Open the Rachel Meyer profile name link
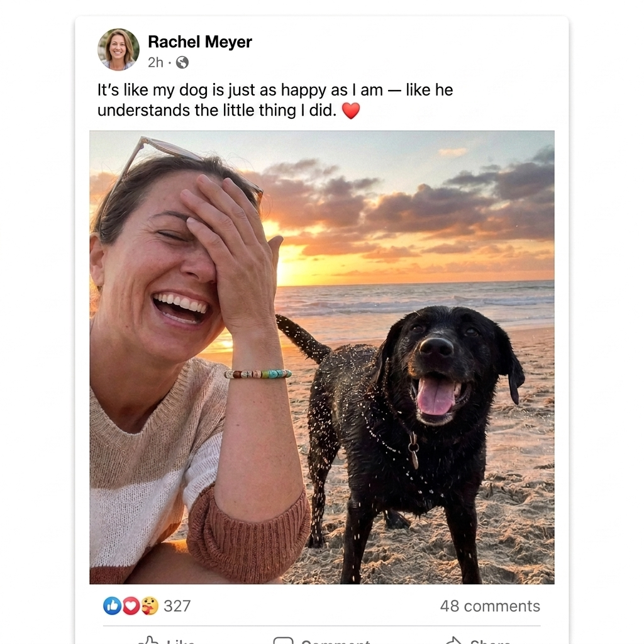The width and height of the screenshot is (644, 644). click(199, 42)
